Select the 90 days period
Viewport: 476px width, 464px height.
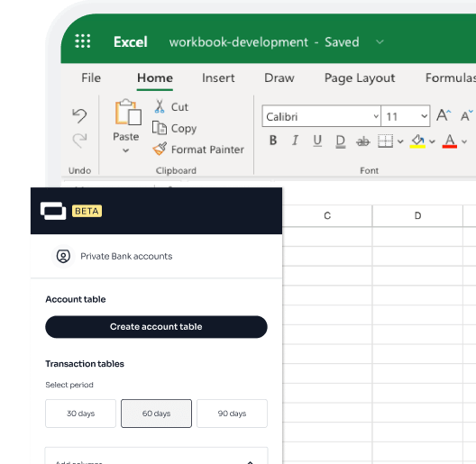click(232, 414)
